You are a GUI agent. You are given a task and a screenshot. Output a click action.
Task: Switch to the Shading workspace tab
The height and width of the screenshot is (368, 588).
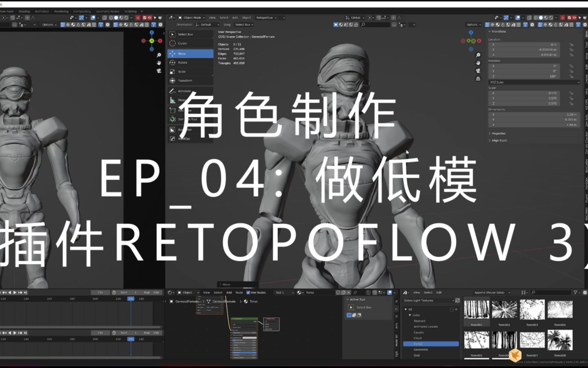click(24, 11)
